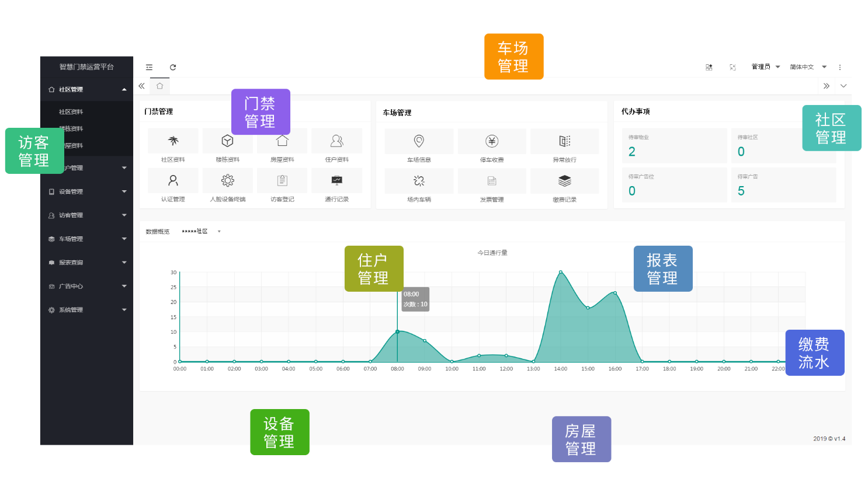868x482 pixels.
Task: Click the 楼栋资料 cube icon
Action: [227, 141]
